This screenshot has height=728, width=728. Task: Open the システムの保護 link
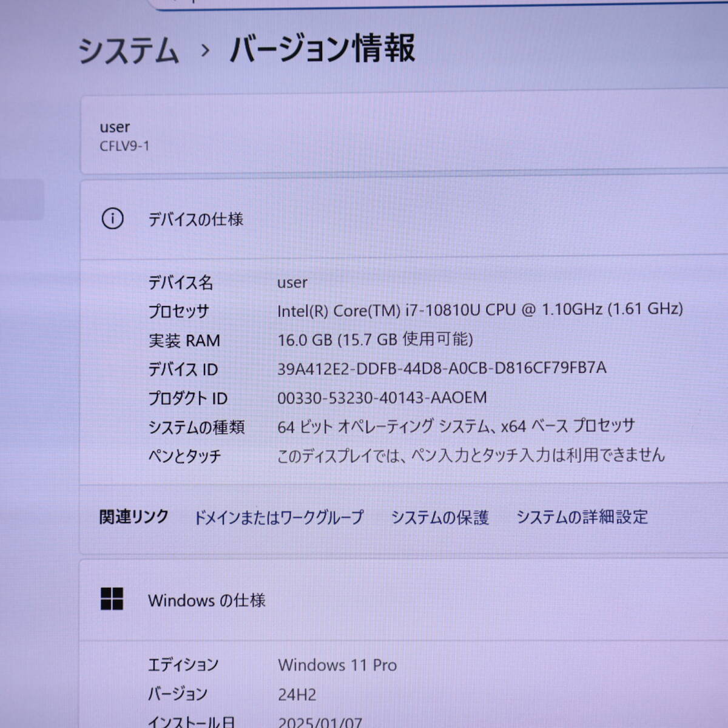click(x=440, y=517)
